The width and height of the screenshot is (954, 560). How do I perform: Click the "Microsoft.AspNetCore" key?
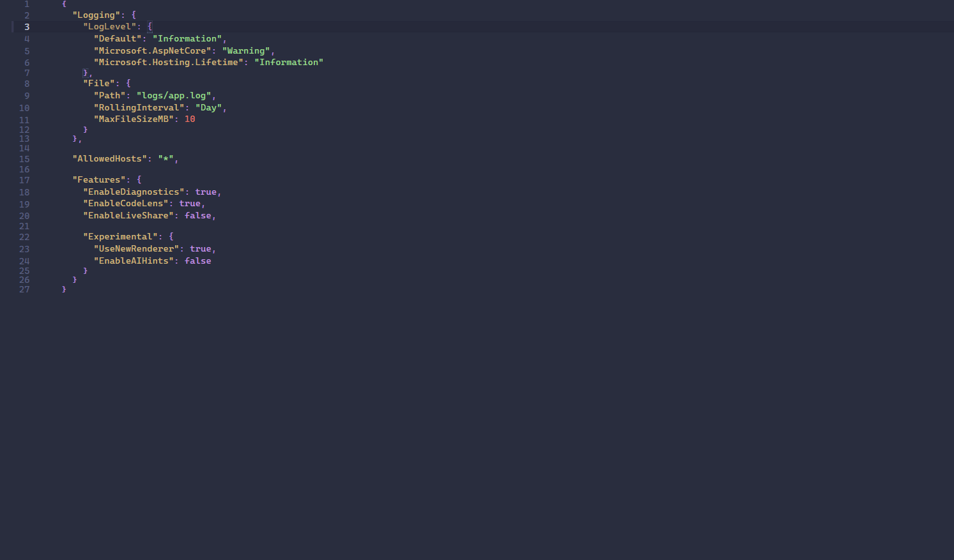pyautogui.click(x=153, y=50)
